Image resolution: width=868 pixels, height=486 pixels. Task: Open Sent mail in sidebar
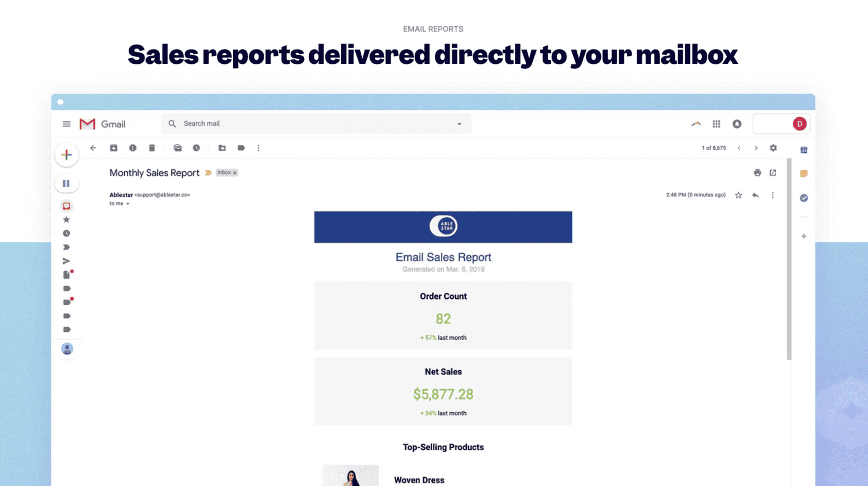tap(66, 261)
